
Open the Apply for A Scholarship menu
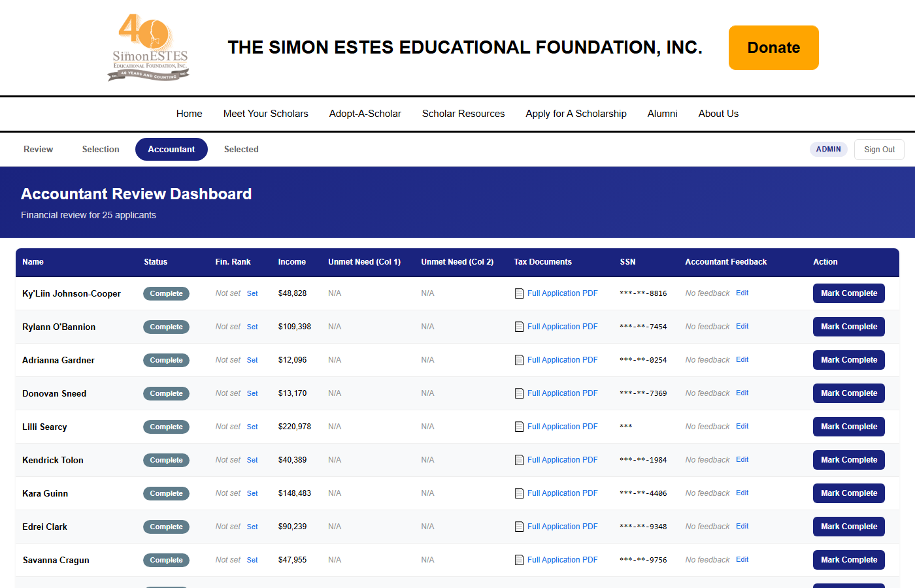[576, 114]
